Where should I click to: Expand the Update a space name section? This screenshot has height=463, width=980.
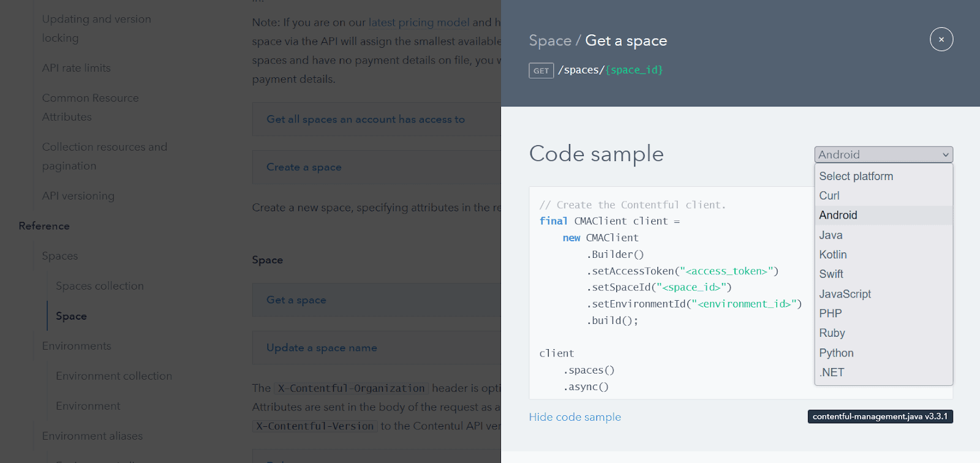click(x=322, y=348)
